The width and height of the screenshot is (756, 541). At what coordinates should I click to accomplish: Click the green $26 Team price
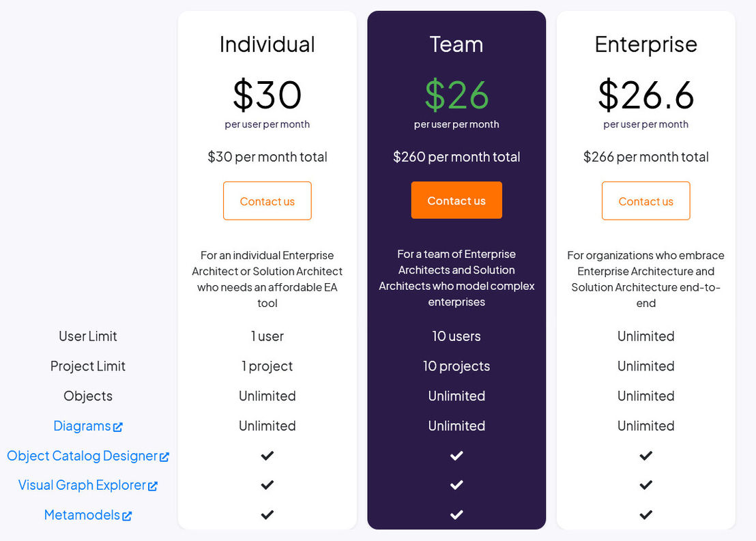456,95
